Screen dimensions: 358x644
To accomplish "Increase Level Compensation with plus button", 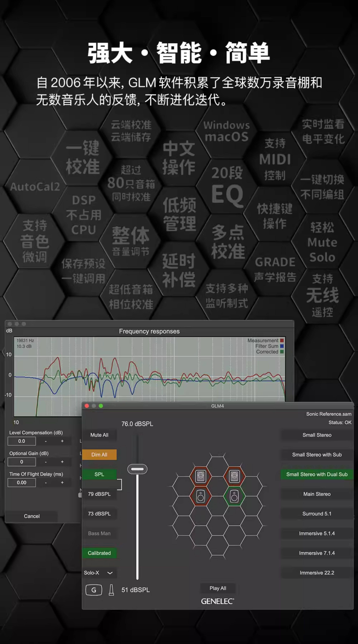I will (62, 441).
